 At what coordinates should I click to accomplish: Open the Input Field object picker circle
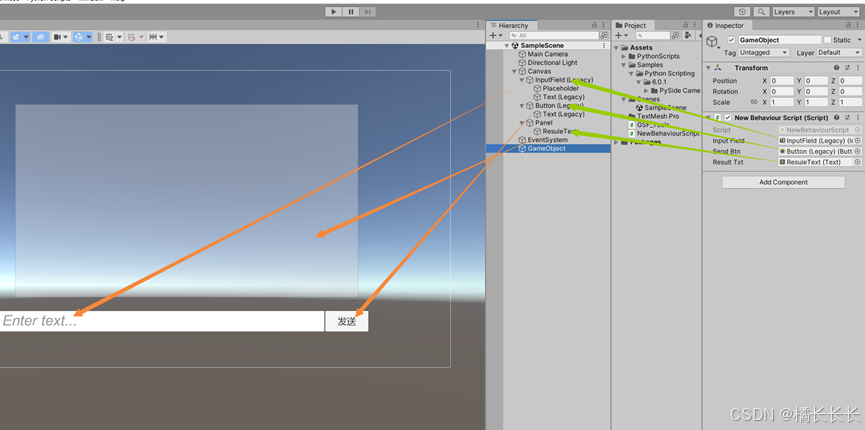(857, 141)
